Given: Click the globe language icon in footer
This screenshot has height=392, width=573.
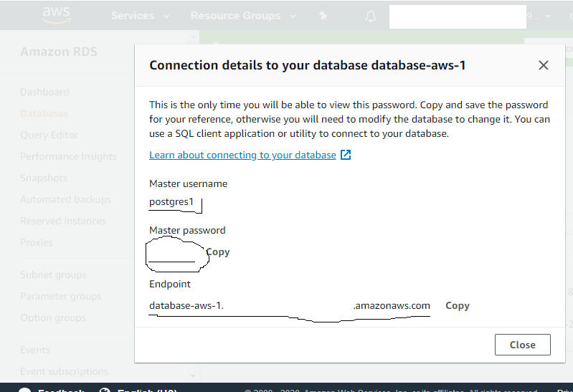Looking at the screenshot, I should click(x=105, y=389).
